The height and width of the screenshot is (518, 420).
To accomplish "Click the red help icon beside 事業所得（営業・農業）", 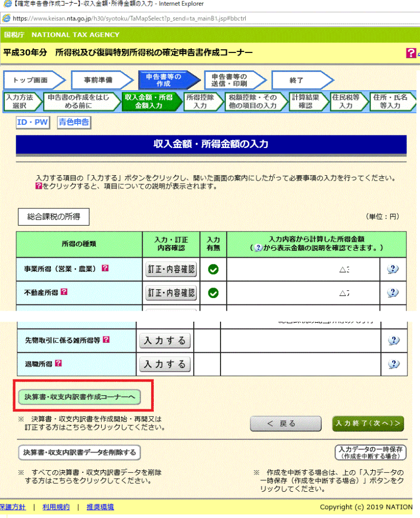I will (x=105, y=268).
